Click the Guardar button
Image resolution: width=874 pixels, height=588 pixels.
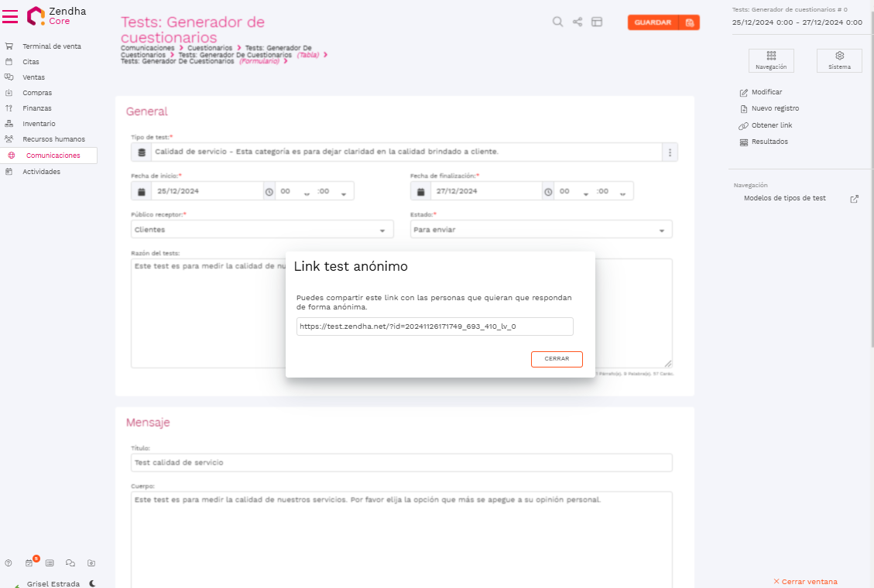[653, 22]
